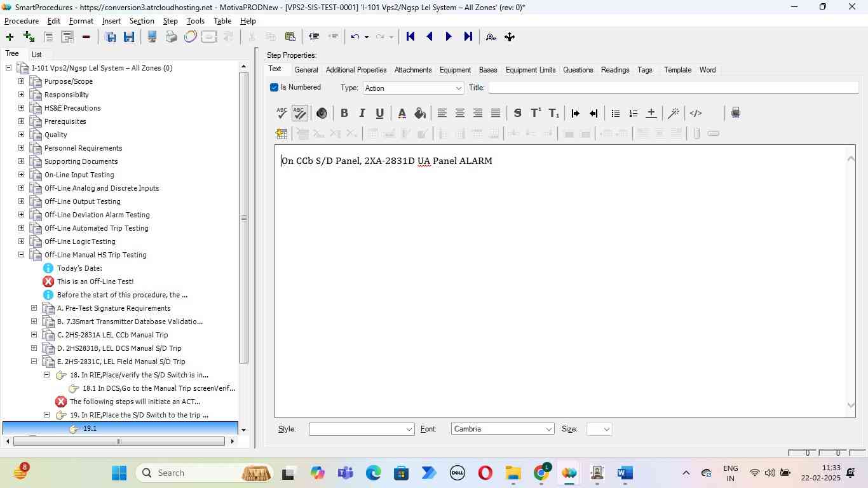Open the Font dropdown showing Cambria
Viewport: 868px width, 488px height.
pyautogui.click(x=503, y=429)
